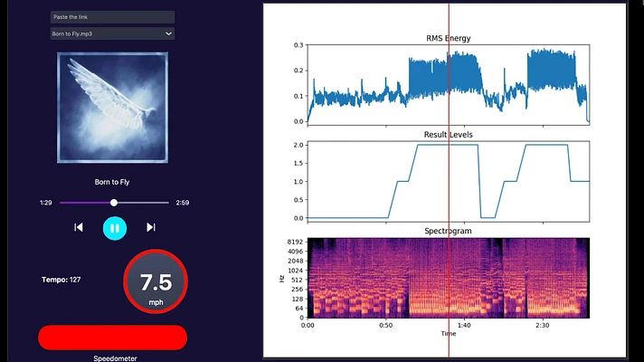Image resolution: width=644 pixels, height=362 pixels.
Task: Click the Spectrogram plot
Action: coord(449,278)
